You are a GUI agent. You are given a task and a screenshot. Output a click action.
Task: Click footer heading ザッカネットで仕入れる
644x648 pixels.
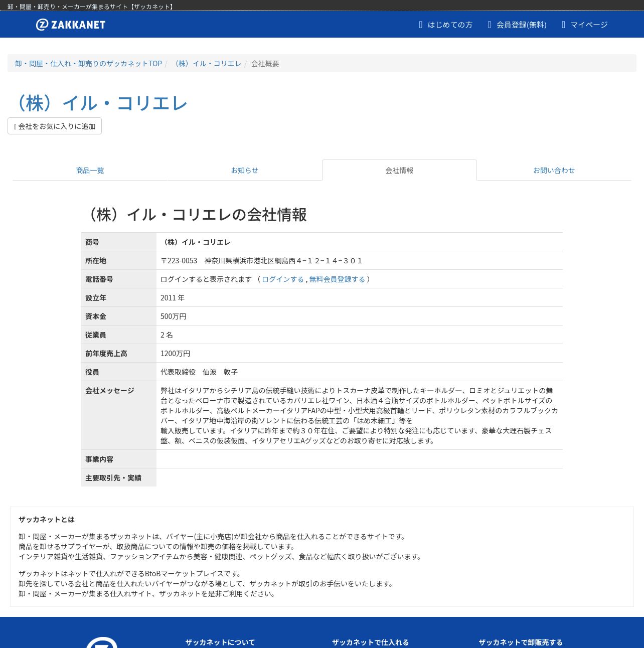371,642
